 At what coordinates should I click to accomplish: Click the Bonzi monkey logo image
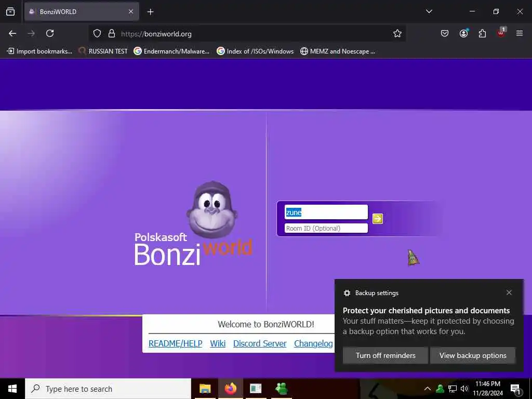coord(212,210)
